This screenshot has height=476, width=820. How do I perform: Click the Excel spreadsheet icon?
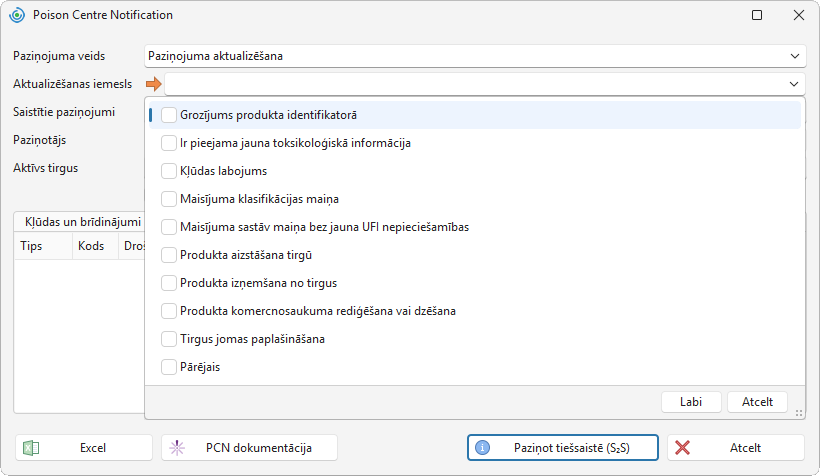pos(31,448)
